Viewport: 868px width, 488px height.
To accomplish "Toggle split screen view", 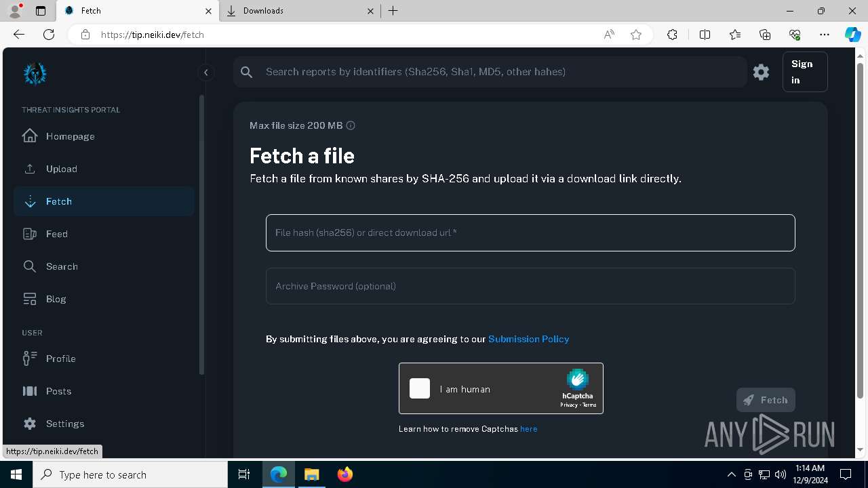I will click(705, 35).
